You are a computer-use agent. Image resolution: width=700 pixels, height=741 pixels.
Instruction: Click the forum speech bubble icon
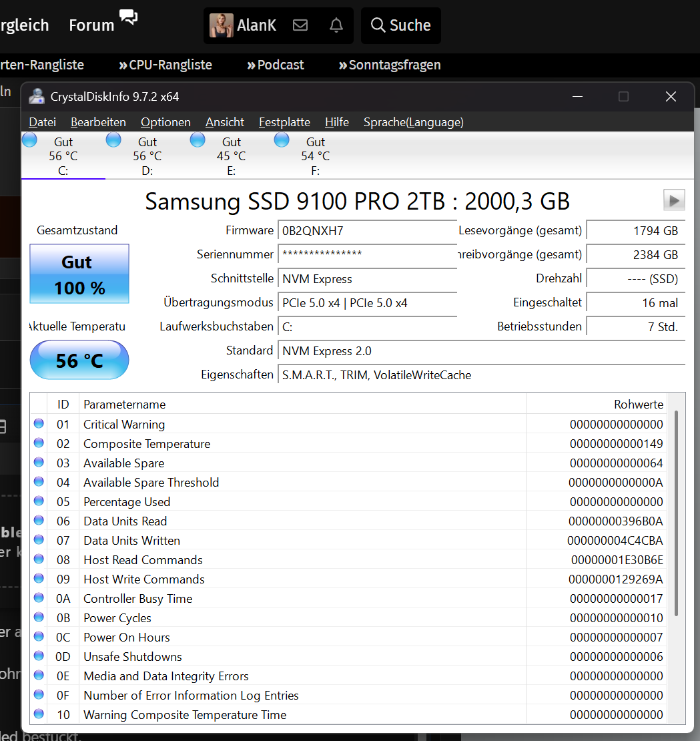(x=129, y=17)
